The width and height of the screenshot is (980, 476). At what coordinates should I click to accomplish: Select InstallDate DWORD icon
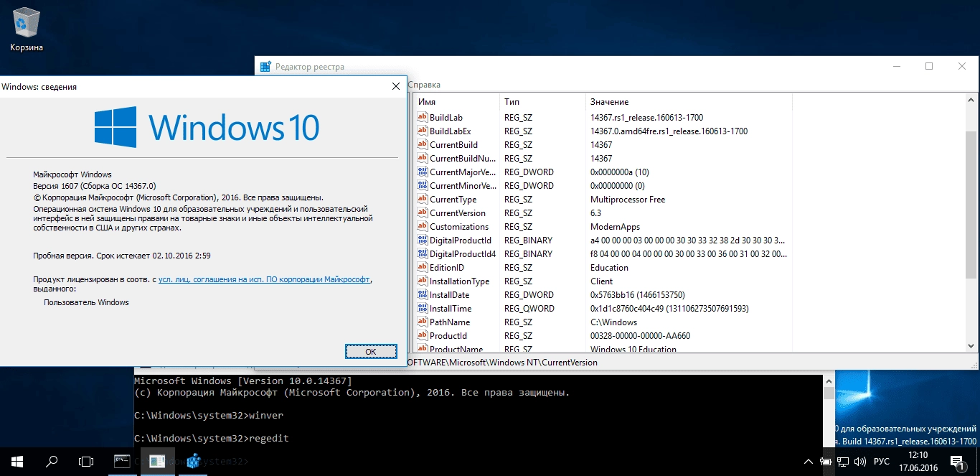coord(423,294)
